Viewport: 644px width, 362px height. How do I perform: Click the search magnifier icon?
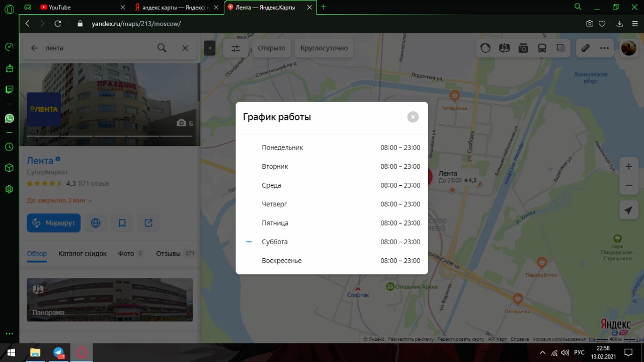(162, 48)
